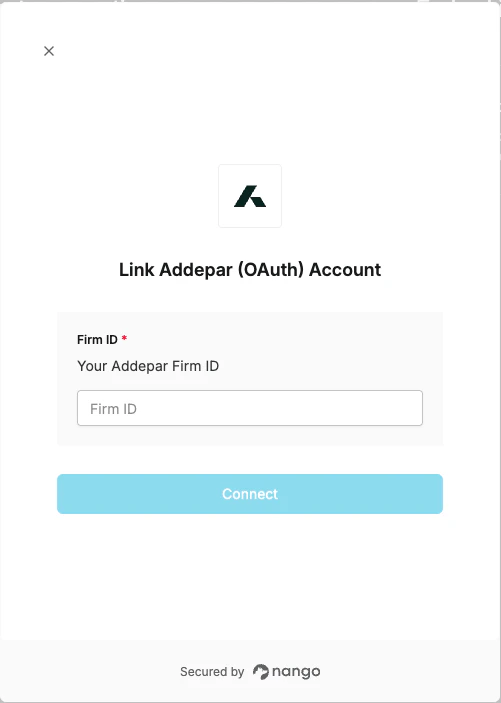Click the nango bird logo icon
501x703 pixels.
pyautogui.click(x=261, y=672)
